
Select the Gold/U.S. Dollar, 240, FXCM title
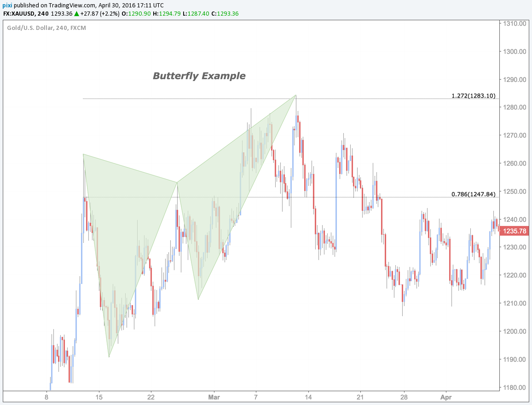click(46, 28)
